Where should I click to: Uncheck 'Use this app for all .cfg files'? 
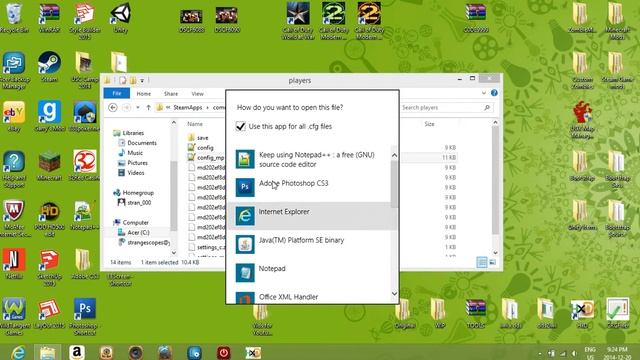click(x=241, y=126)
